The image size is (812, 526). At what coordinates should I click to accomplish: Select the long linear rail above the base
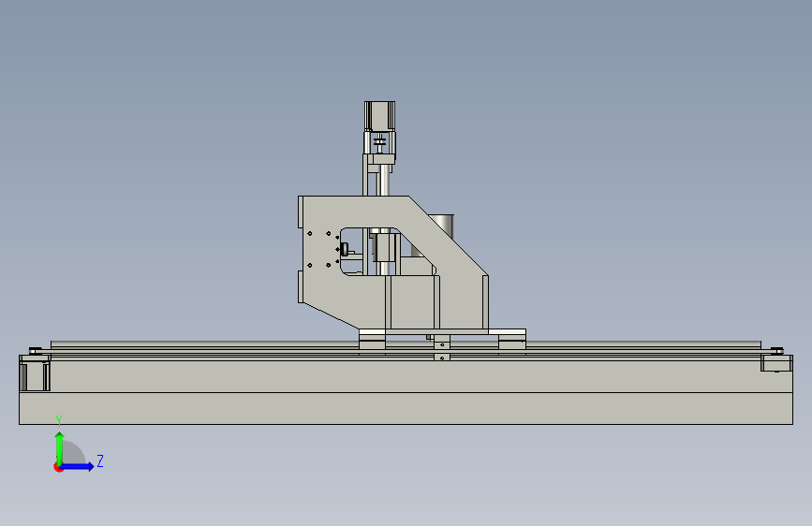tap(406, 344)
